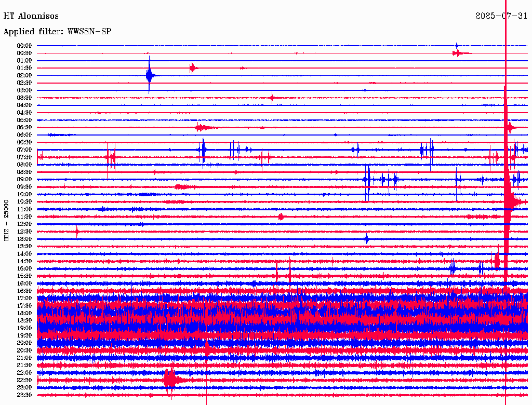
Task: Click the 12:00 time label
Action: tap(24, 224)
